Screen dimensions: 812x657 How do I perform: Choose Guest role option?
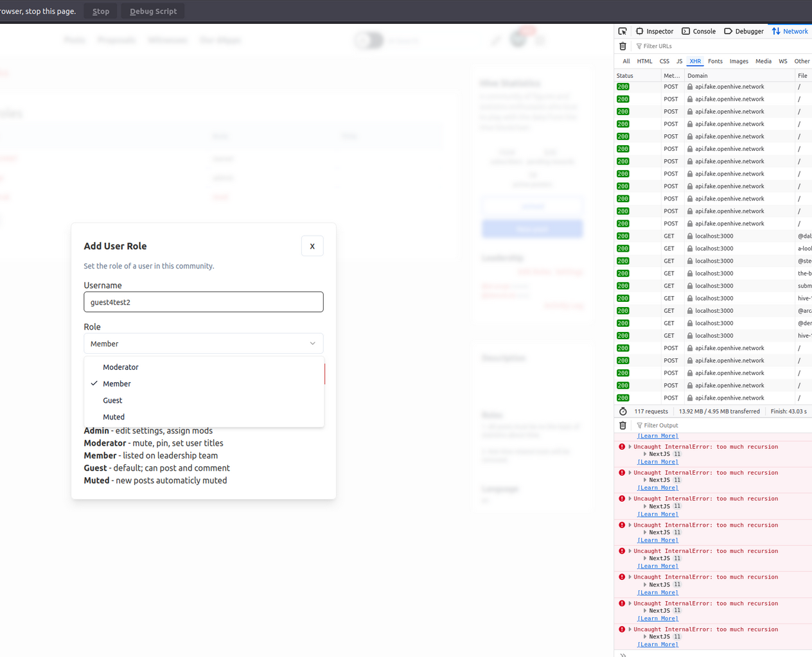pos(112,400)
